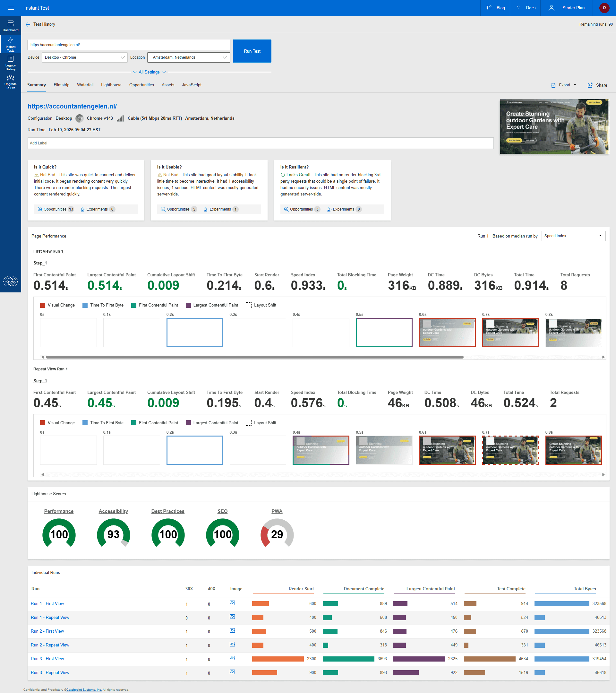This screenshot has height=693, width=616.
Task: Open Run 3 - First View link
Action: (47, 659)
